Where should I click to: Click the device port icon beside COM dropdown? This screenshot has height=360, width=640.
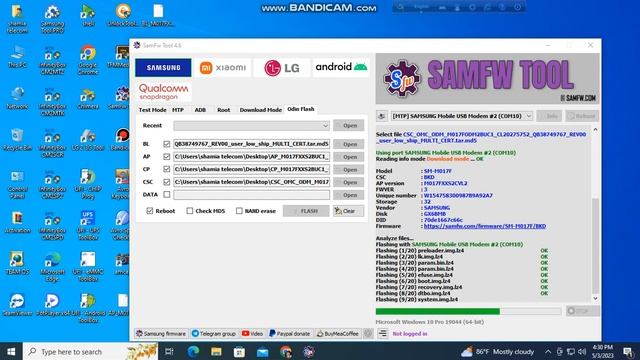pyautogui.click(x=382, y=116)
